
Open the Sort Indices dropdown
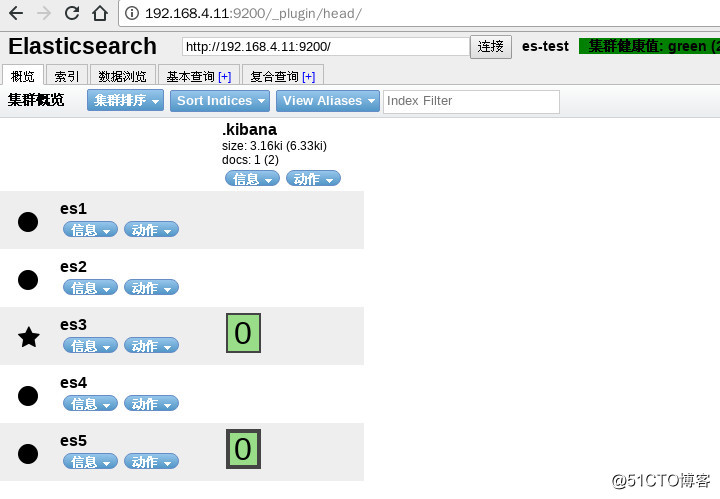(220, 101)
